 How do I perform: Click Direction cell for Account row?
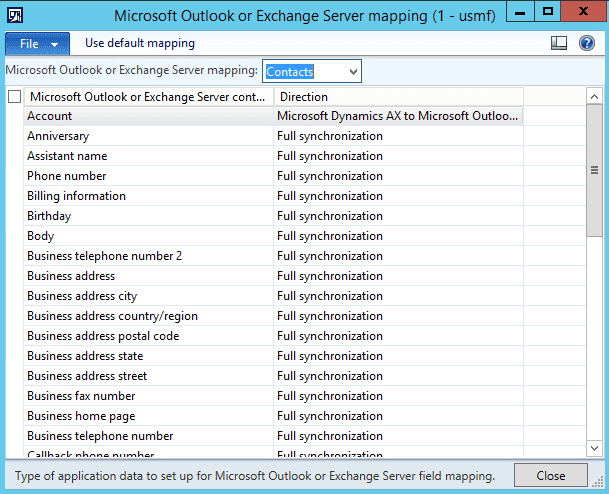(399, 116)
